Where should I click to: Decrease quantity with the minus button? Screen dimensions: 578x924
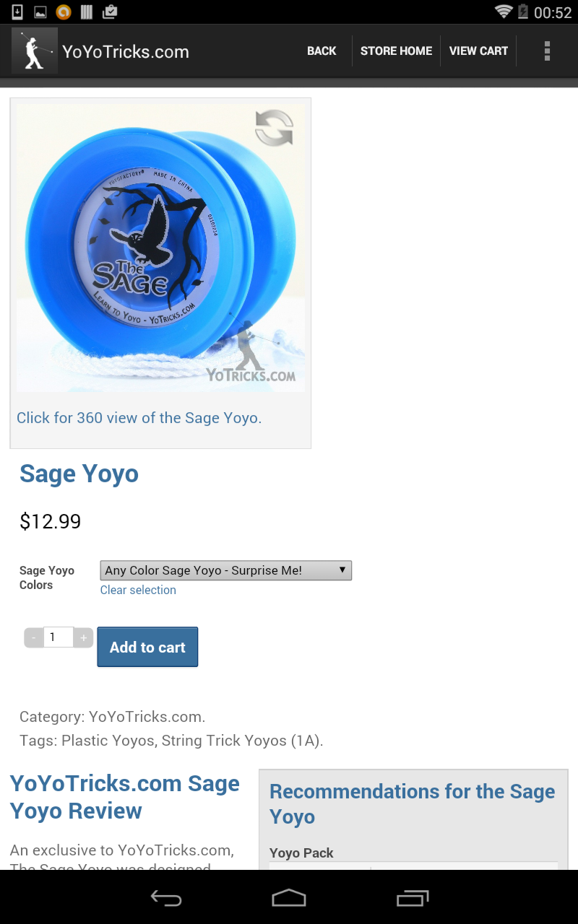coord(34,637)
